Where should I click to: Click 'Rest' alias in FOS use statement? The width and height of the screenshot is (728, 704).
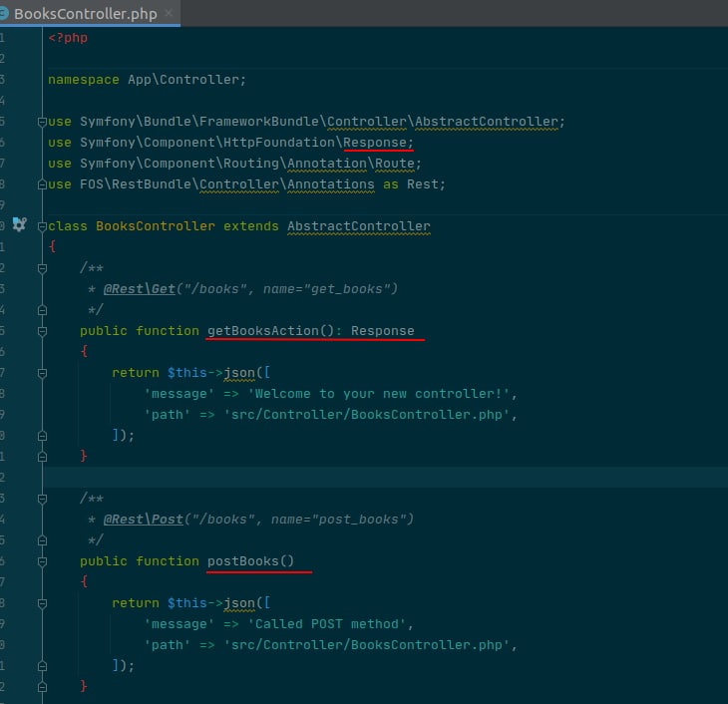(423, 184)
